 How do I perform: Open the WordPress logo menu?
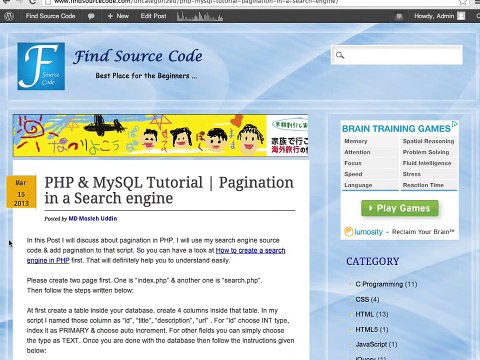click(9, 16)
